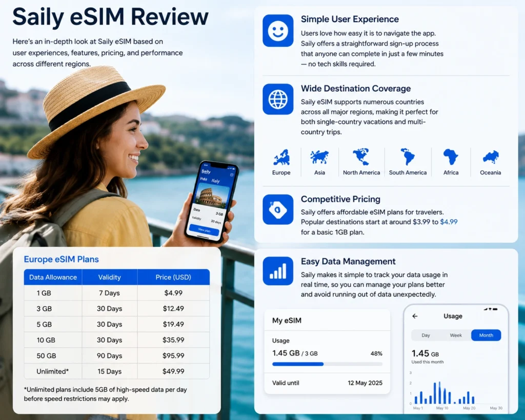
Task: Click the Usage screen title
Action: (453, 316)
